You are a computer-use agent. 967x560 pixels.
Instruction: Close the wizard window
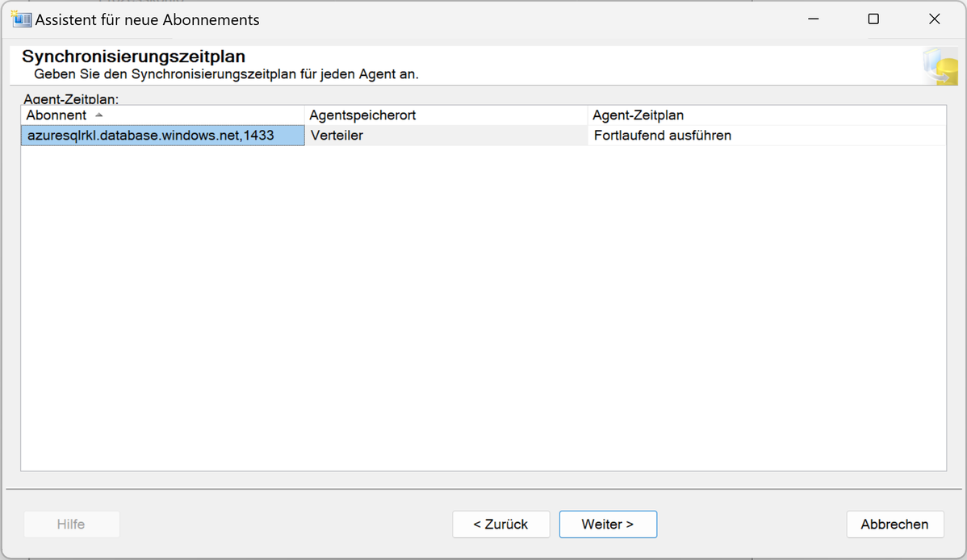935,19
